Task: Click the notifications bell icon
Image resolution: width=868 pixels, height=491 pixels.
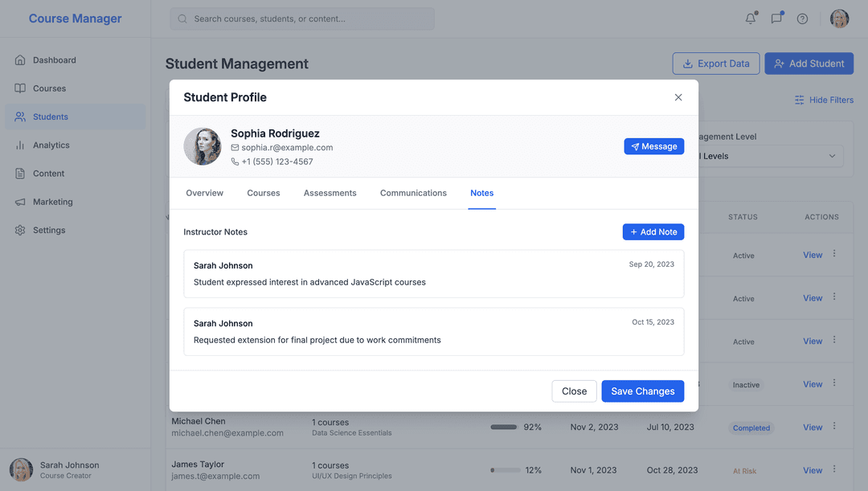Action: [751, 18]
